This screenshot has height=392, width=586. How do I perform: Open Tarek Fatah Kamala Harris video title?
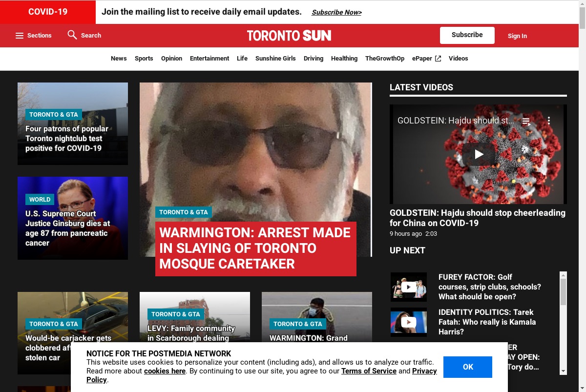487,322
